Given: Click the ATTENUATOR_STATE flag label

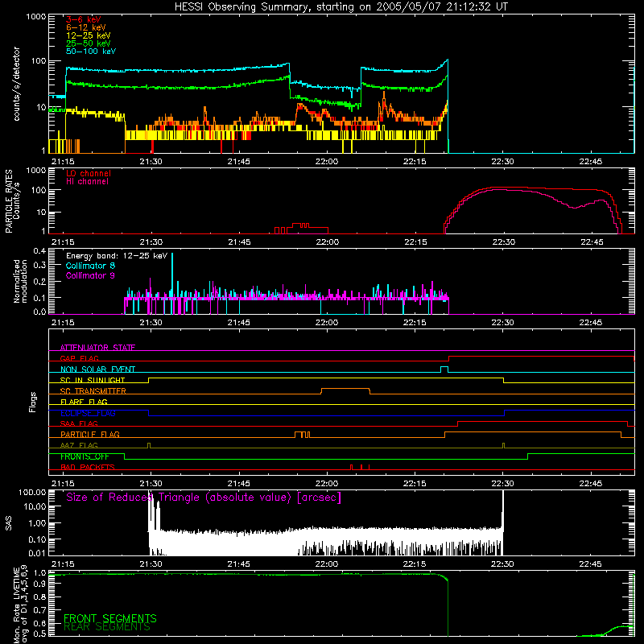Looking at the screenshot, I should pos(97,348).
